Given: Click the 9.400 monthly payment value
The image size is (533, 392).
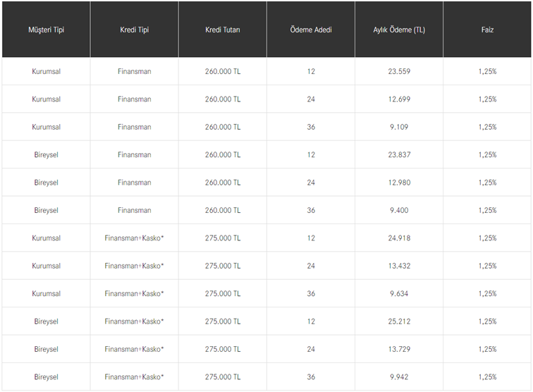Looking at the screenshot, I should click(x=399, y=210).
